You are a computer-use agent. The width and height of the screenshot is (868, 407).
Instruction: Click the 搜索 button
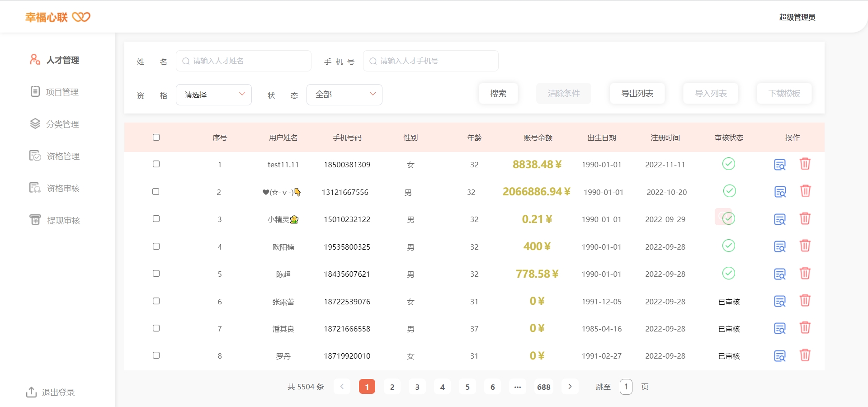click(x=498, y=94)
